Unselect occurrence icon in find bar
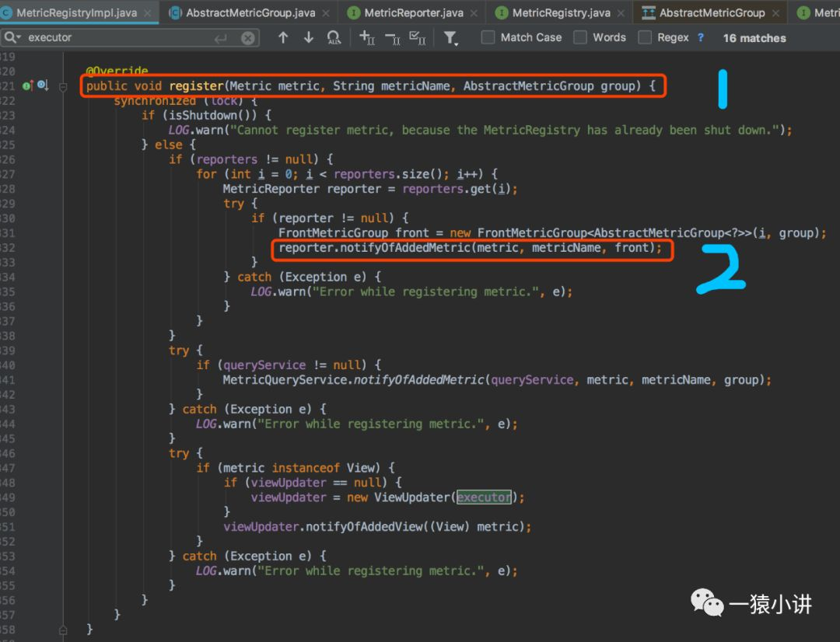Viewport: 840px width, 642px height. point(392,37)
